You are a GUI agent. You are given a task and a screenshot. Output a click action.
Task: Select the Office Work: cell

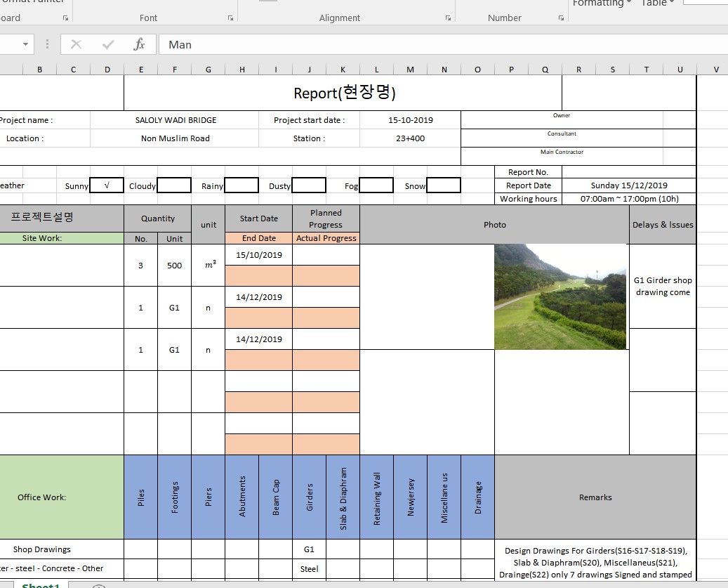pyautogui.click(x=61, y=497)
